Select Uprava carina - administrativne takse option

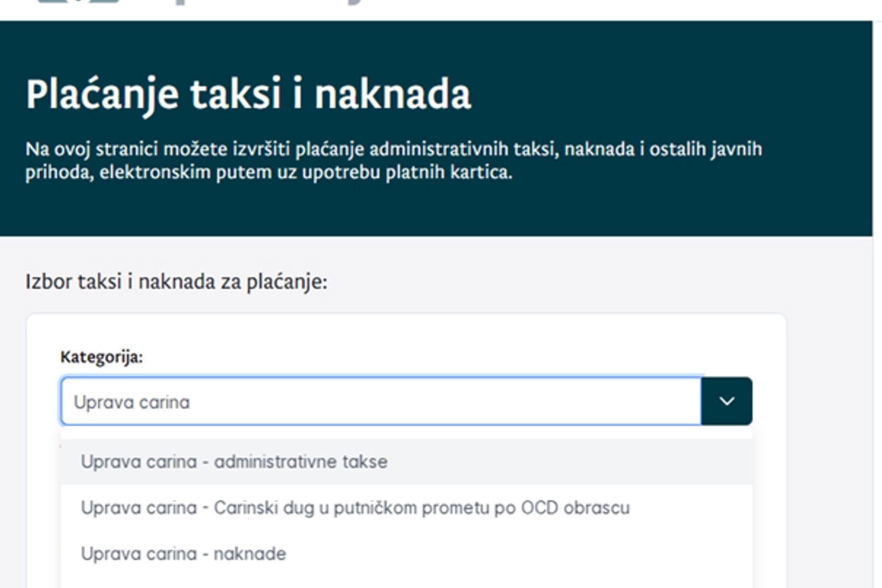coord(407,462)
